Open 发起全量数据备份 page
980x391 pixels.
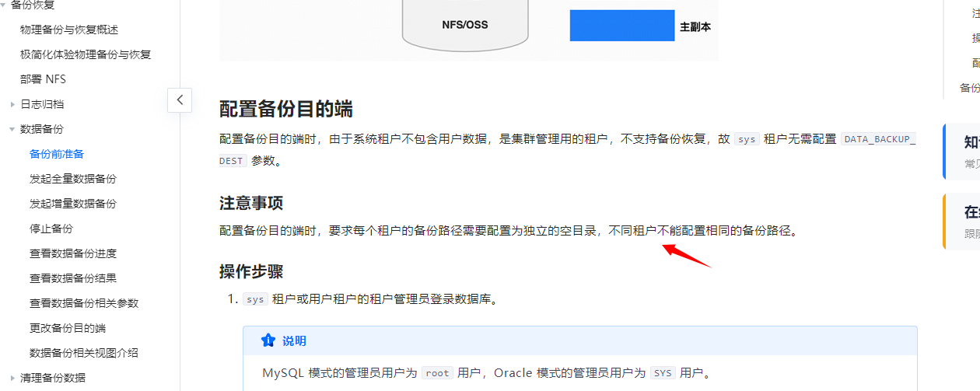point(73,179)
